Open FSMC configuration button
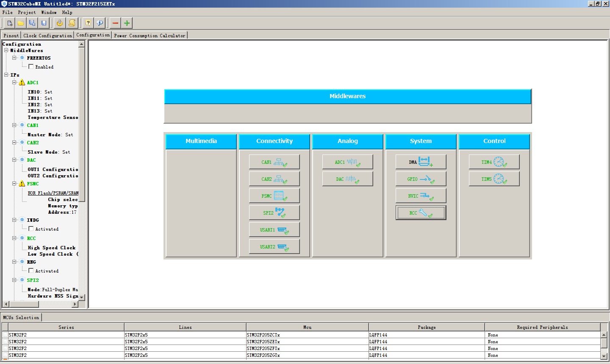Screen dimensions: 610x364 274,196
